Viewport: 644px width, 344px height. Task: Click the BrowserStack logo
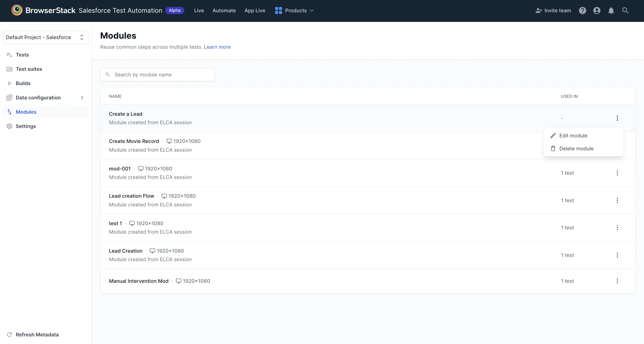pos(17,10)
